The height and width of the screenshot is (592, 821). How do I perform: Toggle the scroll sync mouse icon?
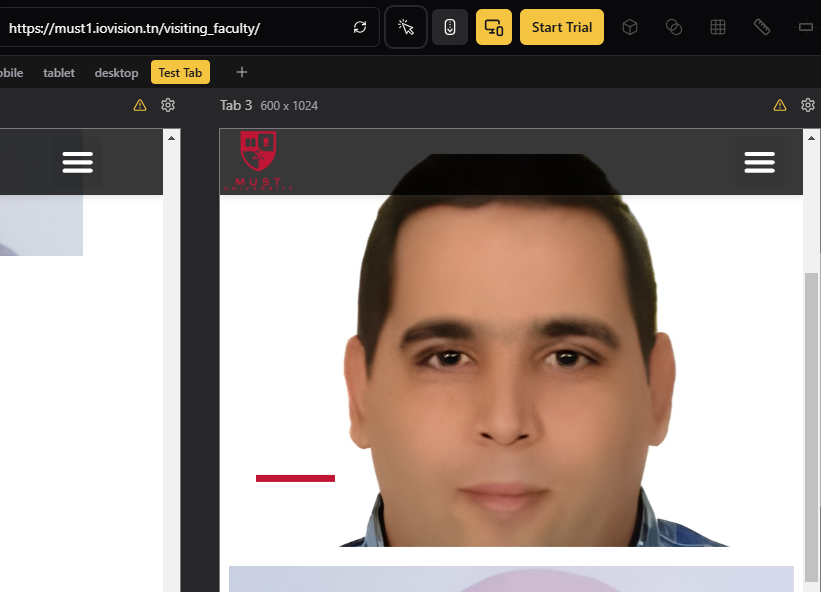coord(450,27)
